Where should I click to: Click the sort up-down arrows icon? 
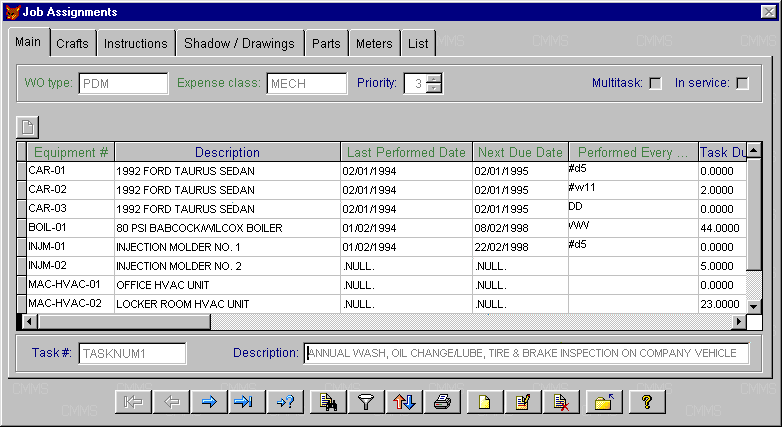pos(404,402)
